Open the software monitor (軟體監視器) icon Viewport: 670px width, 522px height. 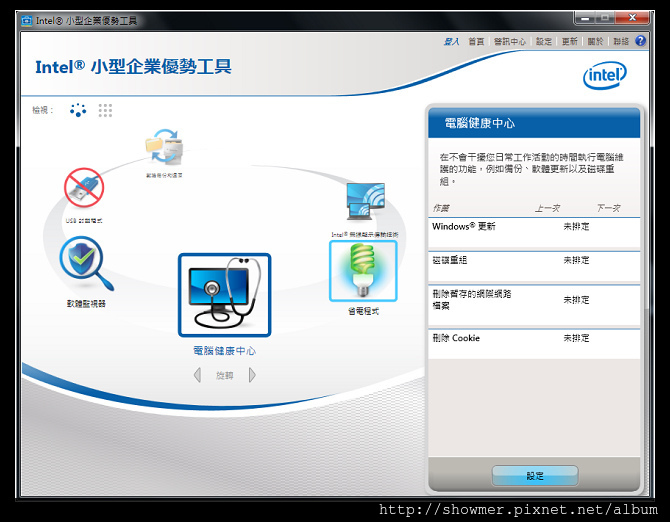(x=86, y=263)
